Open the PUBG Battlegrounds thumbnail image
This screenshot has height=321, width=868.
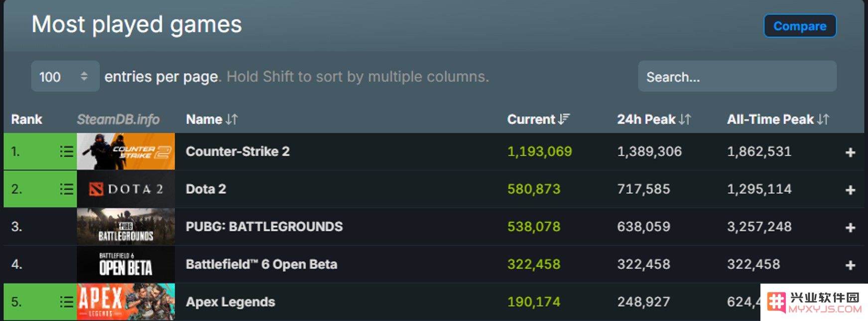click(126, 227)
